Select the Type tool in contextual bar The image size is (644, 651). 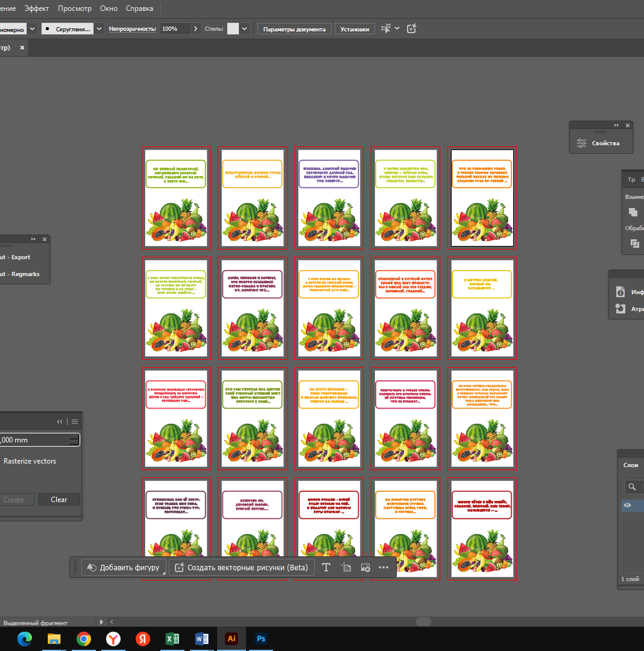click(326, 567)
